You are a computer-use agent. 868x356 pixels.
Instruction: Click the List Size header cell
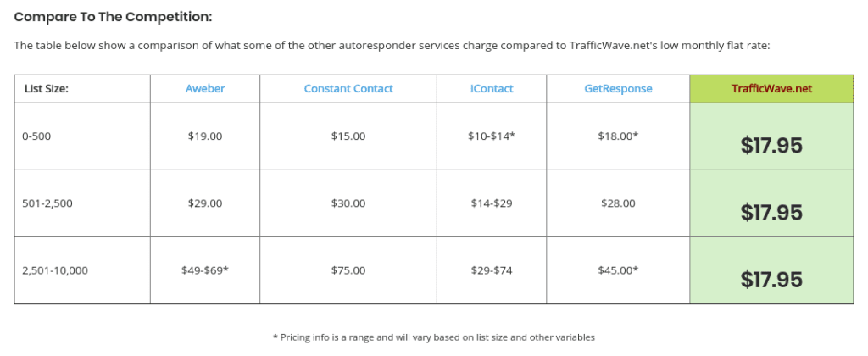[82, 89]
